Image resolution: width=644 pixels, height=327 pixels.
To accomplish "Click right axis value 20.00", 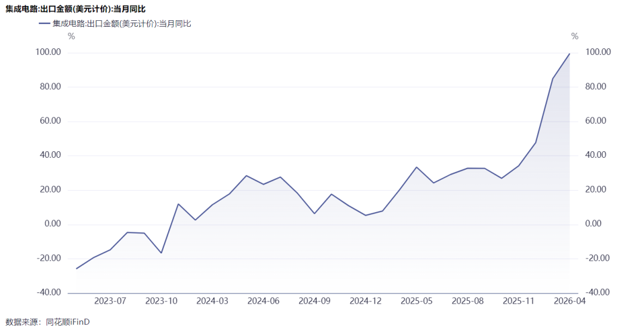I will (x=596, y=189).
